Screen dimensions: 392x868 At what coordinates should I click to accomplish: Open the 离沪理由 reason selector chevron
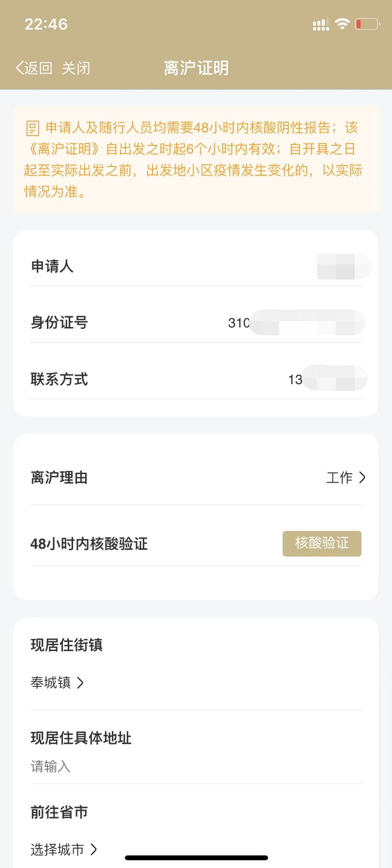click(x=362, y=478)
